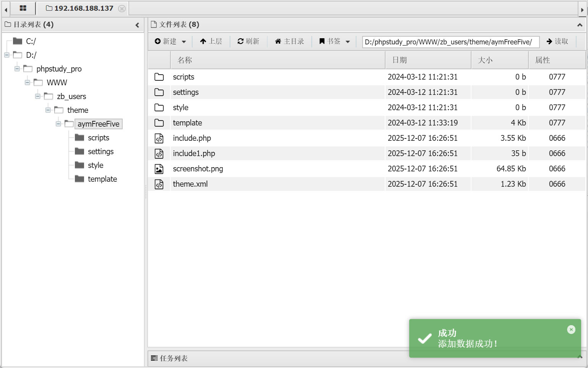Collapse the phpstudy_pro tree node
The image size is (588, 368).
point(17,69)
